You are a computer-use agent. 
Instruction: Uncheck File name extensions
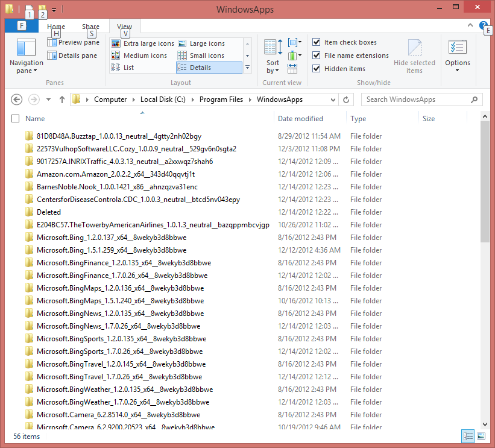[317, 55]
